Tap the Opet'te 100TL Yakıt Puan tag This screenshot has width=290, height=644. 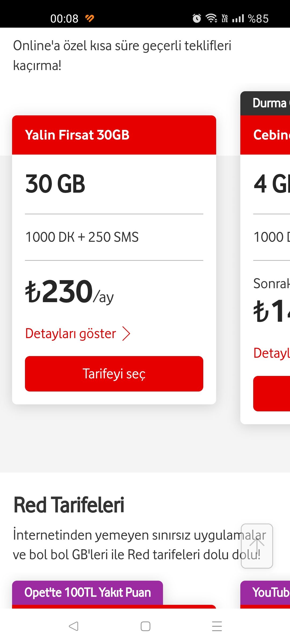[88, 593]
